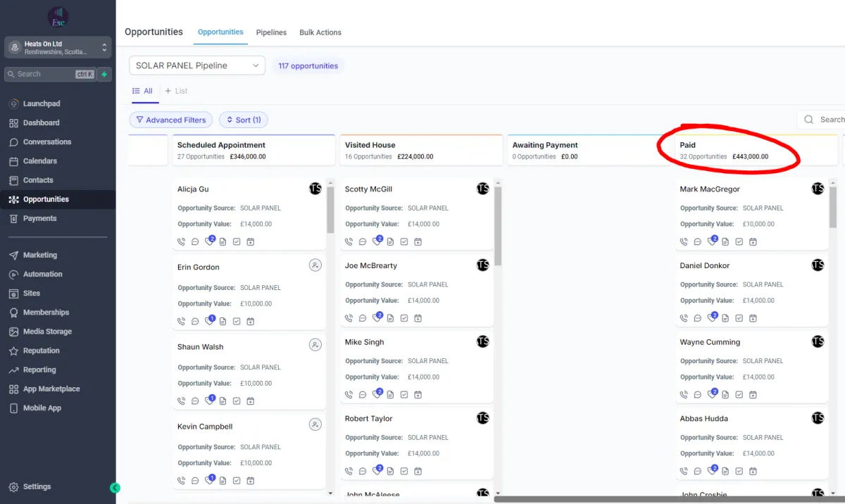Open Advanced Filters panel
Image resolution: width=845 pixels, height=504 pixels.
point(171,120)
